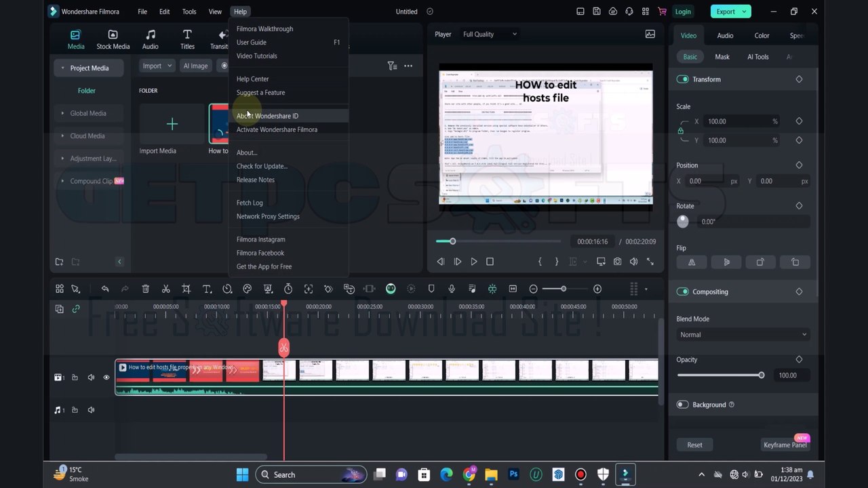868x488 pixels.
Task: Collapse media sidebar with left chevron
Action: (119, 262)
